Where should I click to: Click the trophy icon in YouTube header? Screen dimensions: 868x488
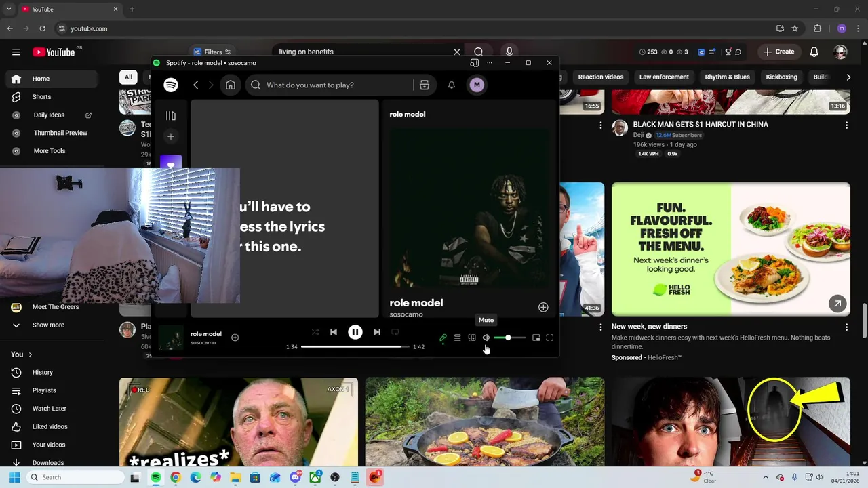click(728, 52)
